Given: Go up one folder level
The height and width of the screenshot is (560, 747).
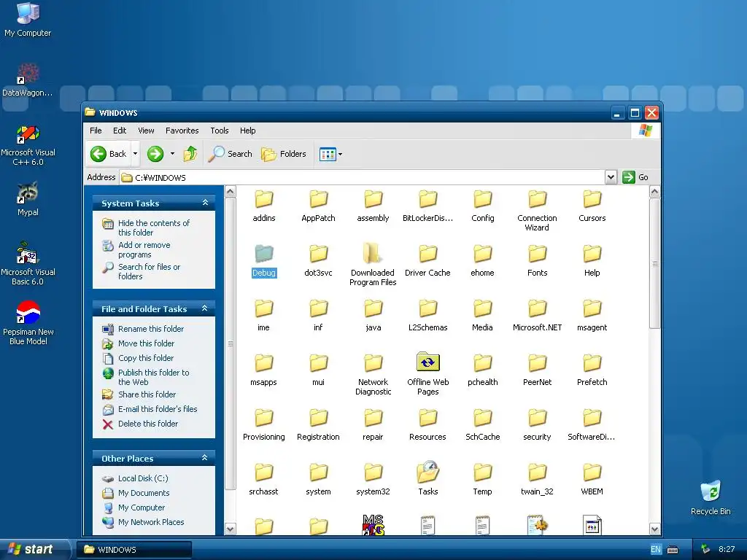Looking at the screenshot, I should 190,154.
